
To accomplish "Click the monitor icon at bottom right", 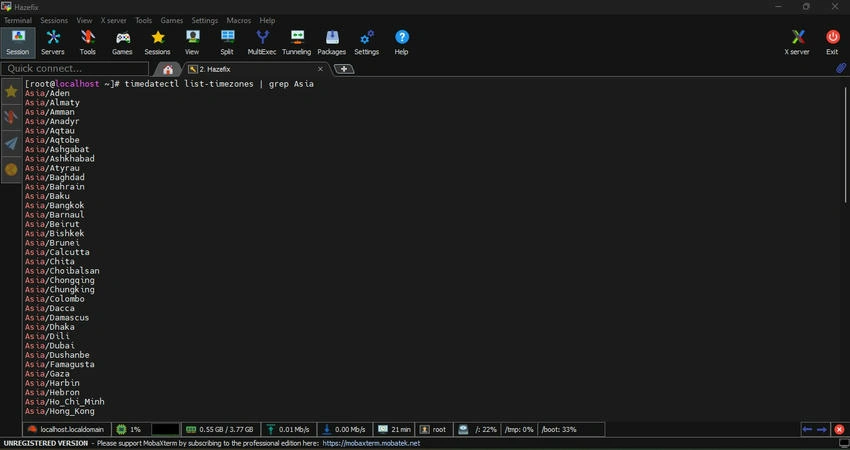I will coord(843,443).
